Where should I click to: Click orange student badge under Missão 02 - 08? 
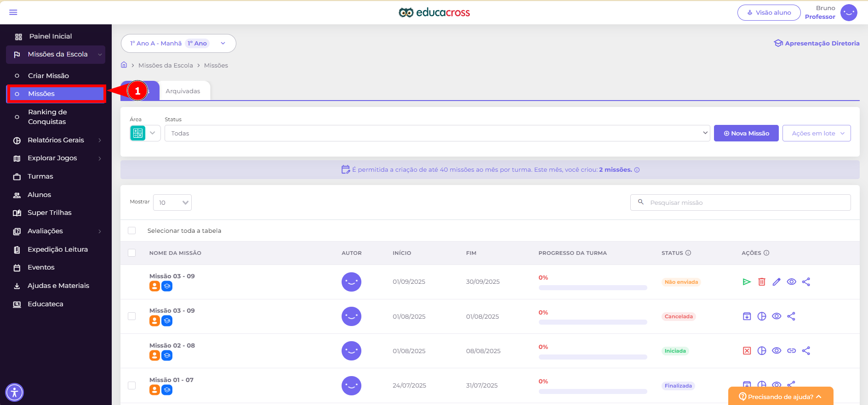[x=154, y=355]
